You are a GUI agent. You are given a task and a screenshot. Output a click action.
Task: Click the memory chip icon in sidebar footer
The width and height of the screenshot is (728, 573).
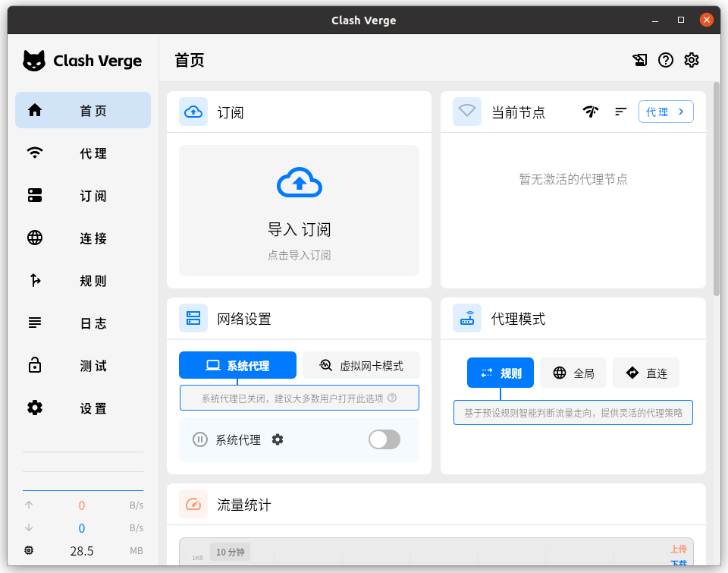click(x=30, y=551)
